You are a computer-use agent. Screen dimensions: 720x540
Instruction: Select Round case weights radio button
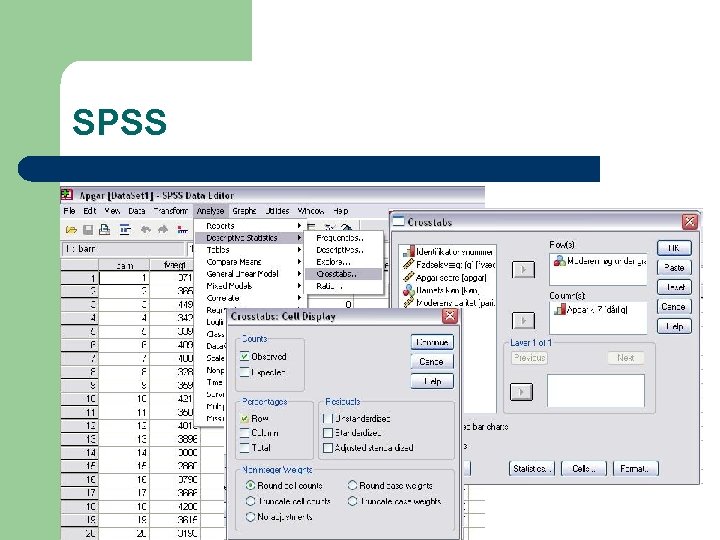click(x=352, y=485)
